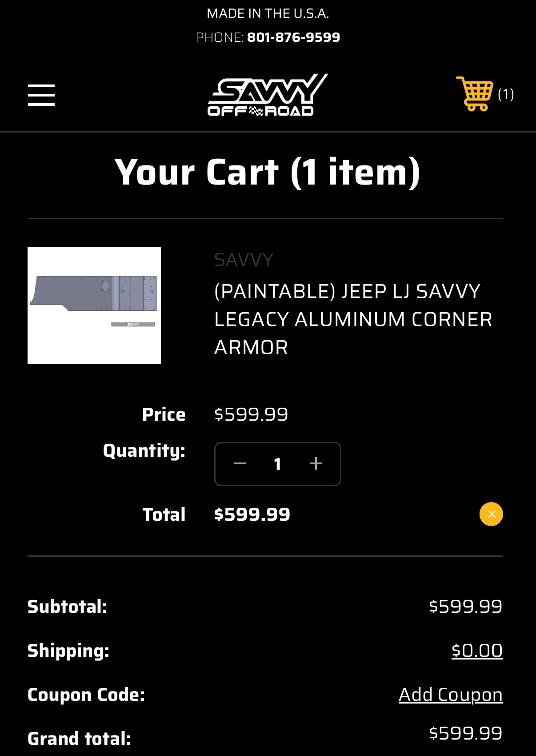Click the Subtotal label

[68, 607]
